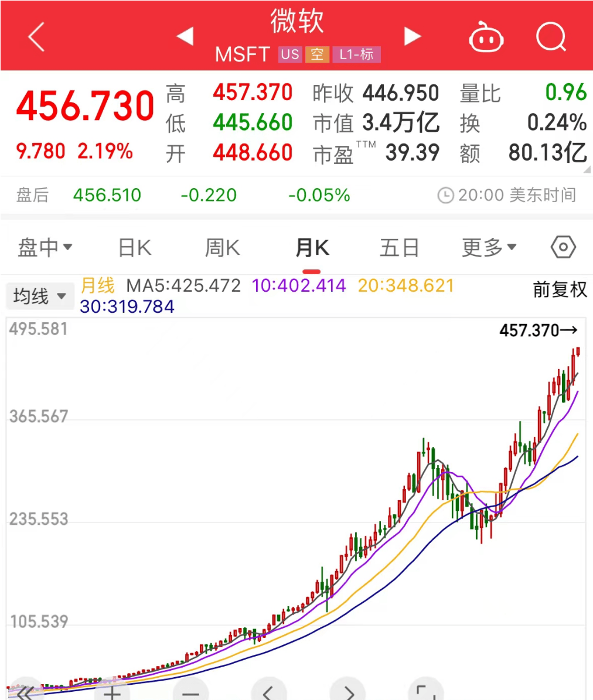Switch to previous stock with left triangle

click(185, 36)
